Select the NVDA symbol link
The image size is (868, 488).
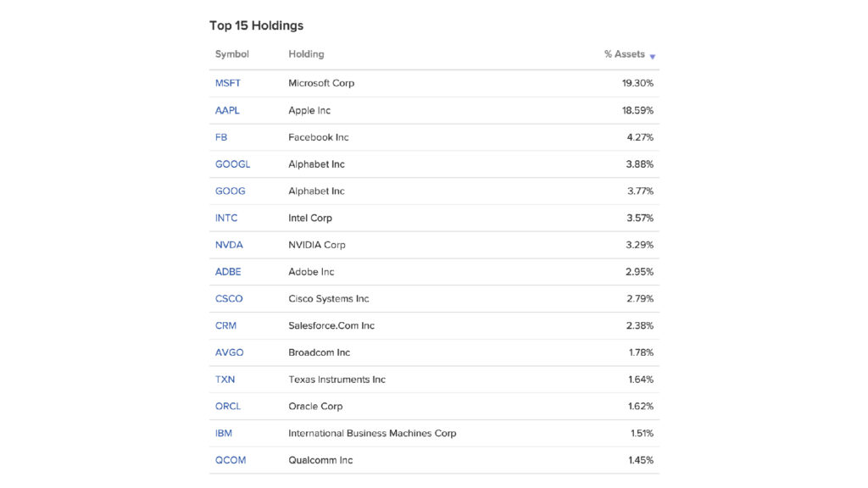pos(229,245)
